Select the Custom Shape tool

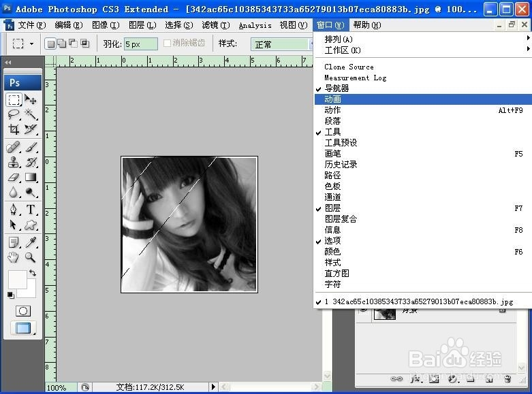tap(31, 225)
